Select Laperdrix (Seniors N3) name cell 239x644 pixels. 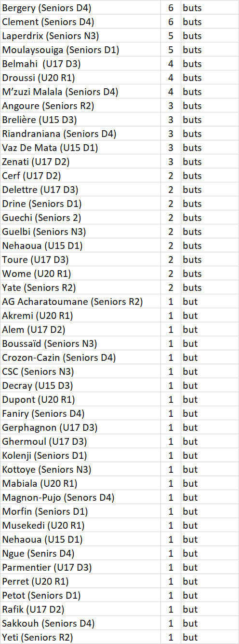80,36
